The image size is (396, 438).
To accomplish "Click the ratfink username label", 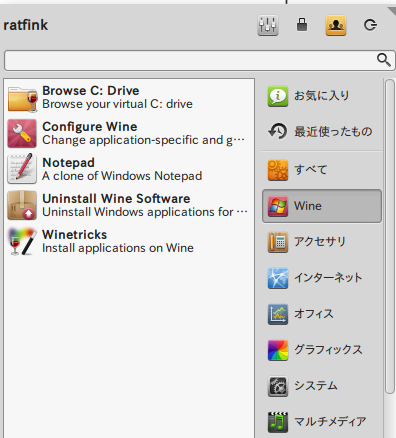I will (x=26, y=25).
